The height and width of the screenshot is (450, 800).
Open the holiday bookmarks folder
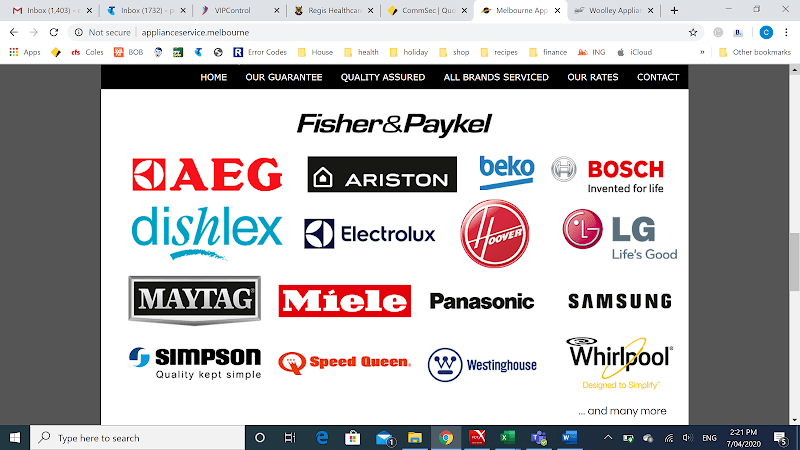[x=409, y=52]
